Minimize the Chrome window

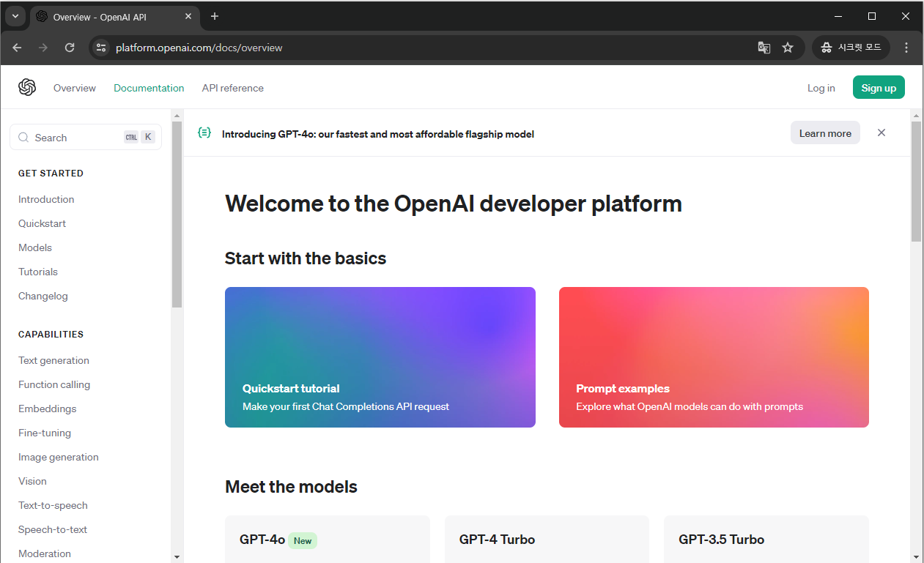[838, 16]
